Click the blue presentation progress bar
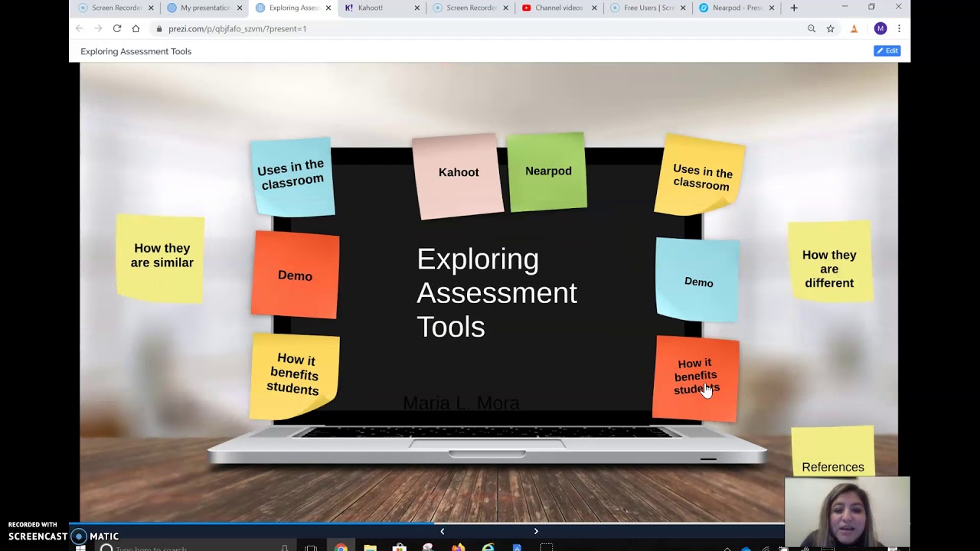Viewport: 980px width, 551px height. coord(253,524)
